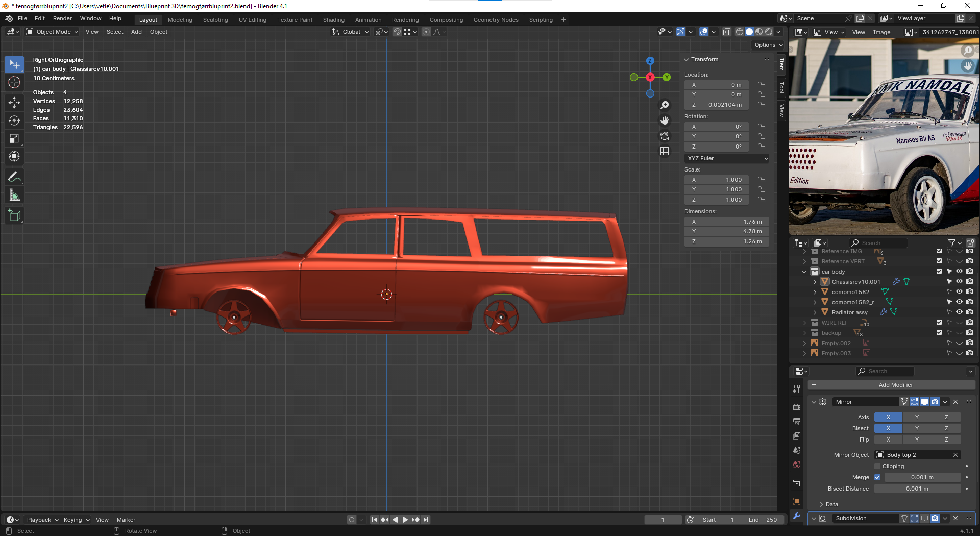Uncheck the Merge checkbox

(x=877, y=477)
